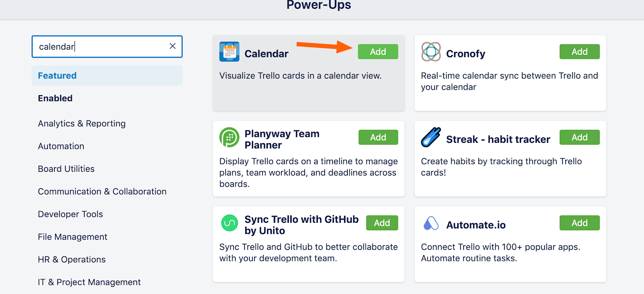This screenshot has height=294, width=644.
Task: Click the Streak habit tracker comet icon
Action: pyautogui.click(x=431, y=137)
